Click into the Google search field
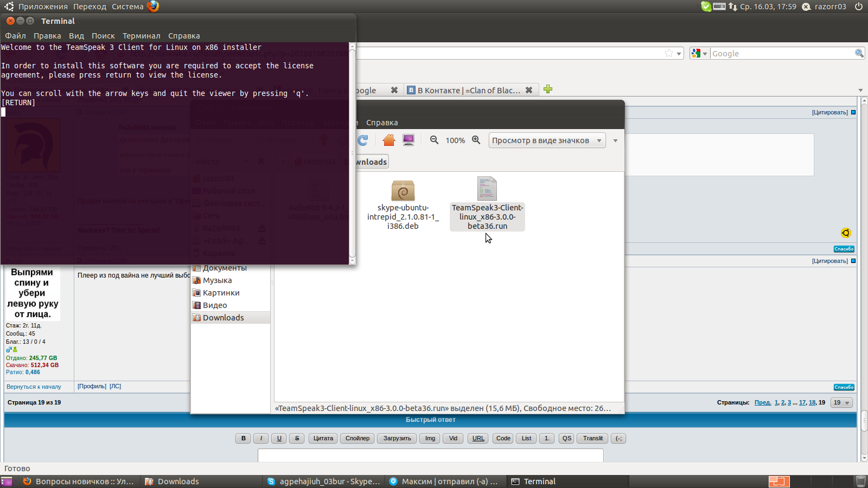Viewport: 868px width, 488px height. [781, 54]
